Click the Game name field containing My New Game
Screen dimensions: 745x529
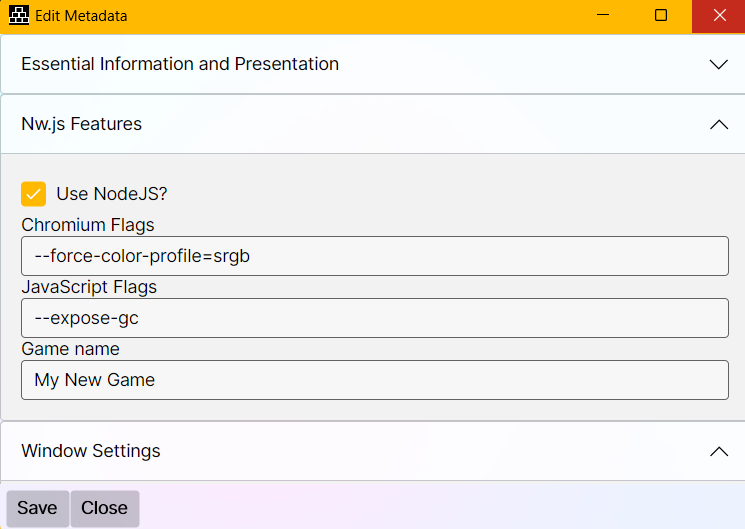click(374, 380)
